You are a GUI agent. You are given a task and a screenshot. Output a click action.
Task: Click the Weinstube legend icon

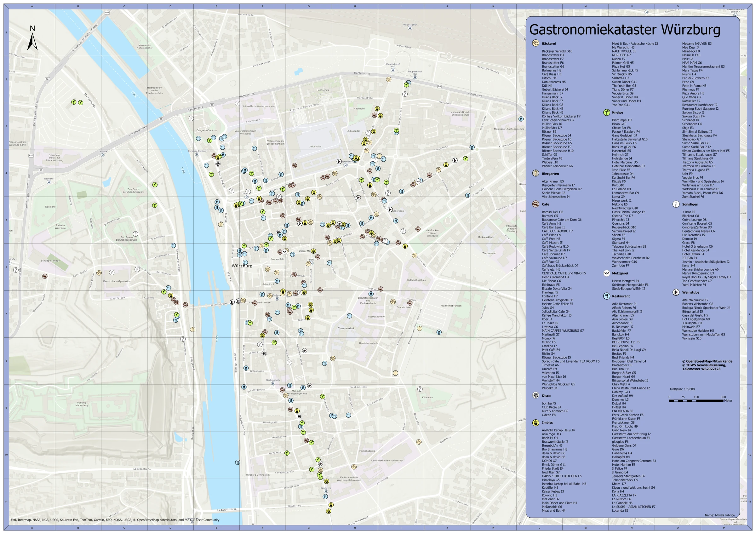(676, 292)
